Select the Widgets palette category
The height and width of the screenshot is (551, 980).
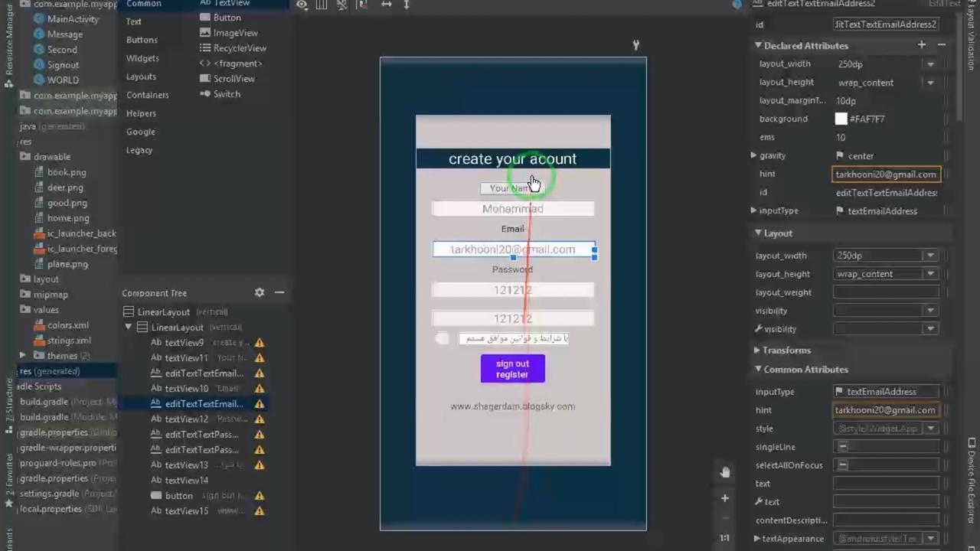click(x=142, y=58)
